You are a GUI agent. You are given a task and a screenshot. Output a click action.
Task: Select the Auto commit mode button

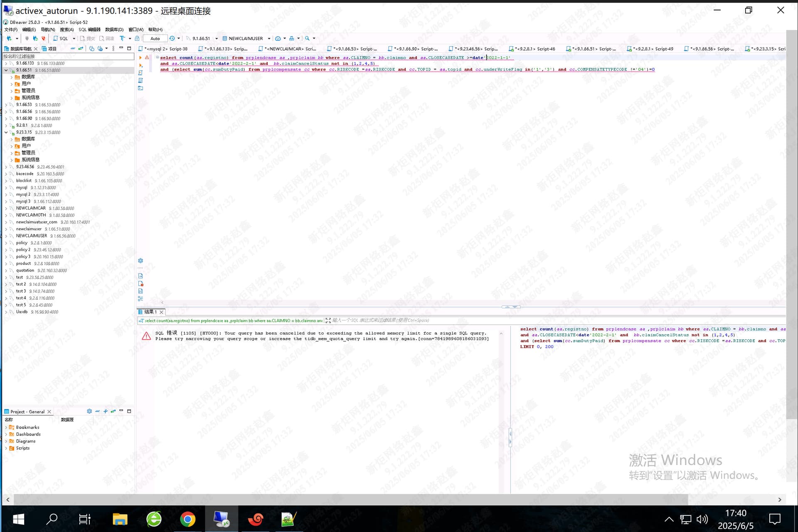[x=155, y=38]
